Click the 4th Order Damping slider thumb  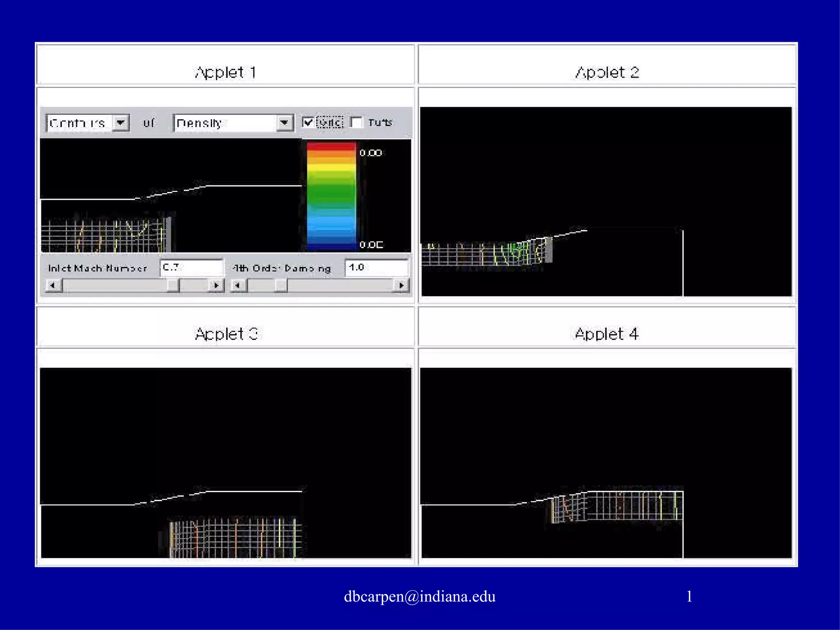pos(281,285)
